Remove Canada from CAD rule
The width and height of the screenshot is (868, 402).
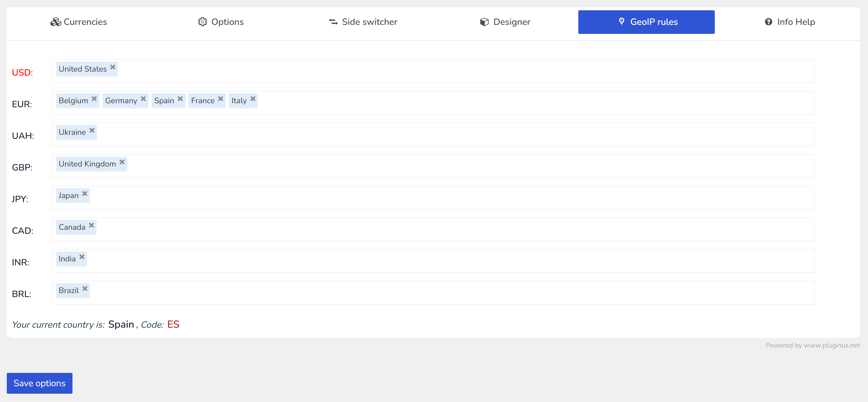[x=91, y=225]
